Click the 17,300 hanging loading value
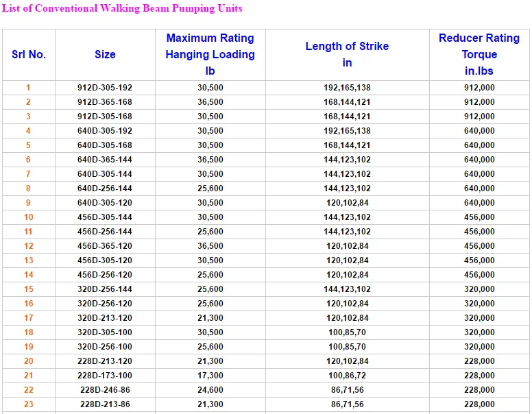Viewport: 532px width, 414px height. click(x=210, y=376)
